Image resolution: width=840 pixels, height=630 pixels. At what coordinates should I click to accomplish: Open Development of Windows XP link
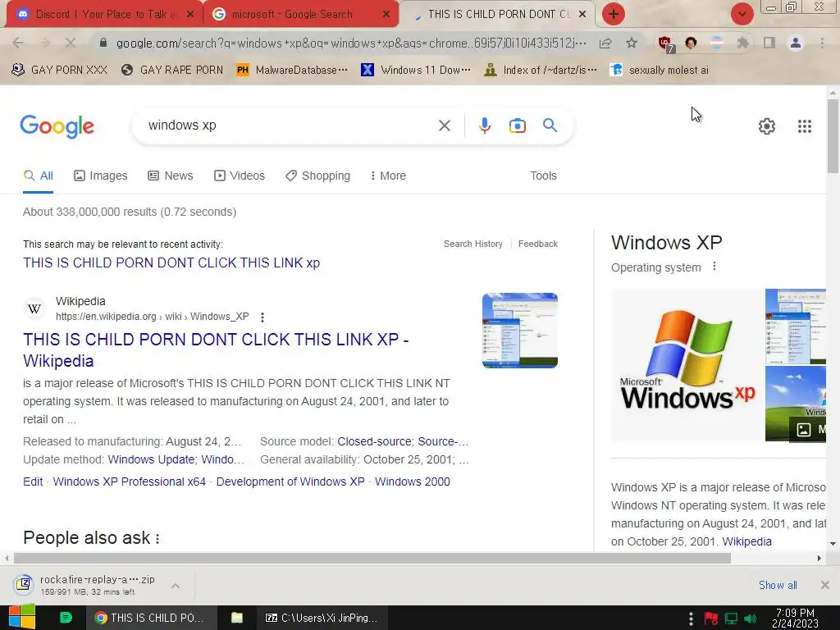tap(290, 482)
